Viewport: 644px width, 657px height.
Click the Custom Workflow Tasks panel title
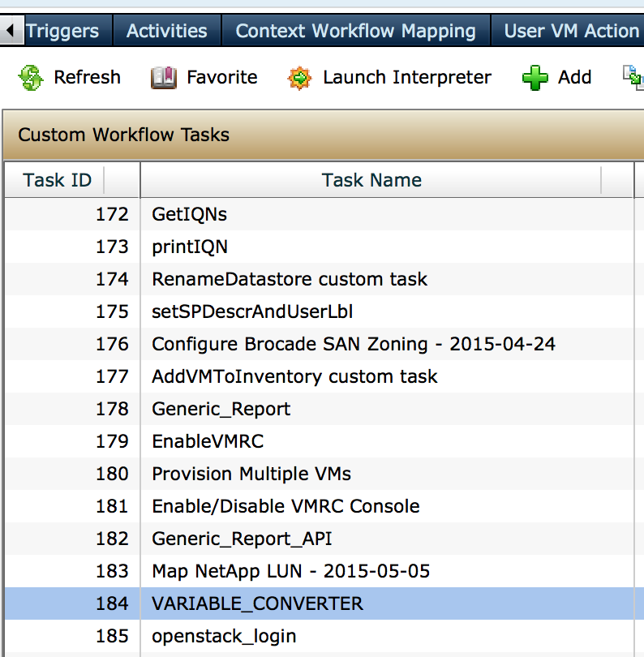(123, 135)
